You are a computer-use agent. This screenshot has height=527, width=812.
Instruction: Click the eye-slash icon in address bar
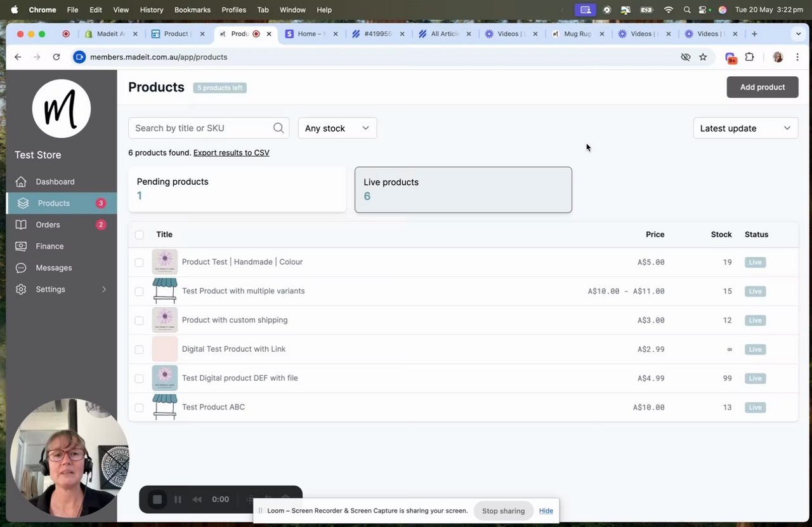click(685, 57)
